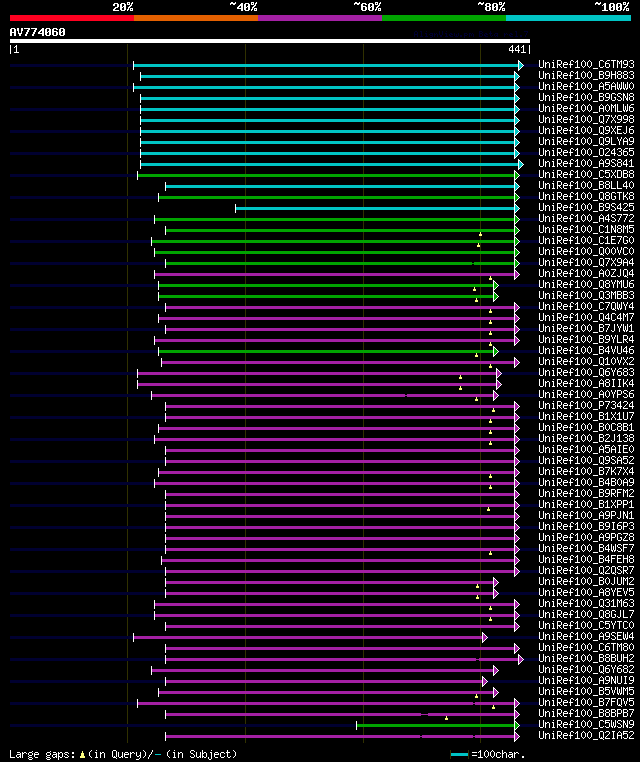Click the UniRef100_A9PJN1 label
The width and height of the screenshot is (640, 762).
point(586,516)
